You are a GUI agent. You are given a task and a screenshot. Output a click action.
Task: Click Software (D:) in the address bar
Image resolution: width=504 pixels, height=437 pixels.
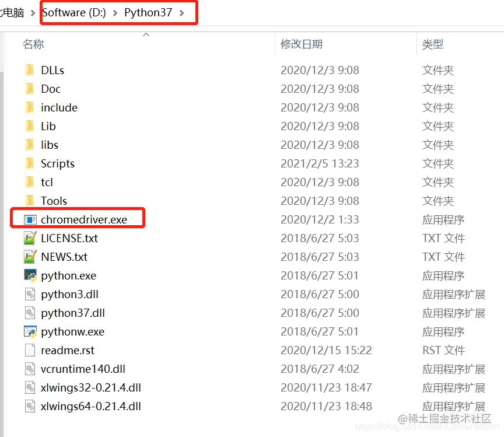[74, 12]
